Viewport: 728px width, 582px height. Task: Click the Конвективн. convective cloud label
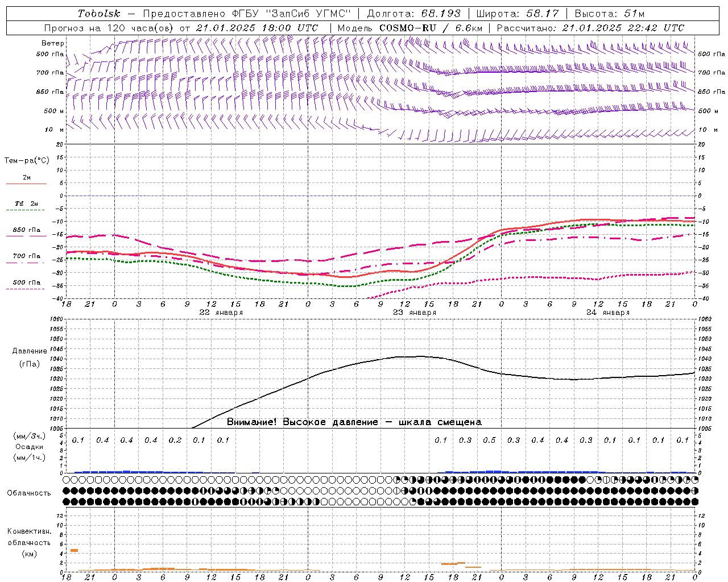tap(29, 531)
